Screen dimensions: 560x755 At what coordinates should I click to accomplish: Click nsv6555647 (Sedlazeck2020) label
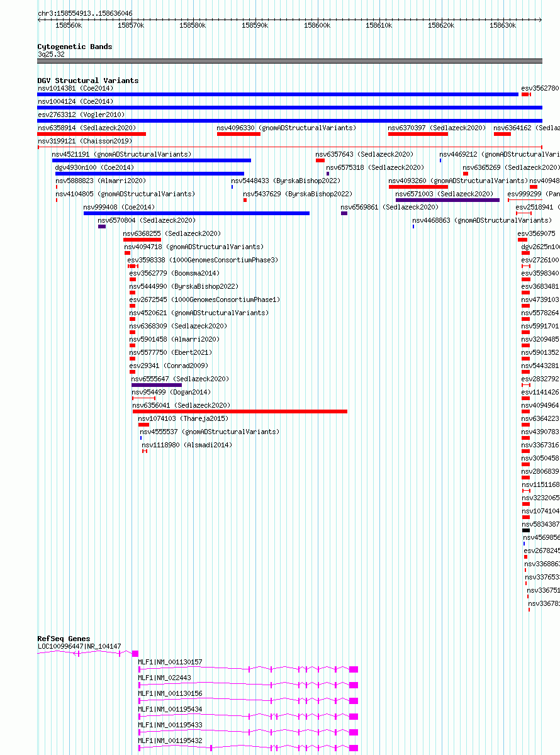pyautogui.click(x=181, y=379)
